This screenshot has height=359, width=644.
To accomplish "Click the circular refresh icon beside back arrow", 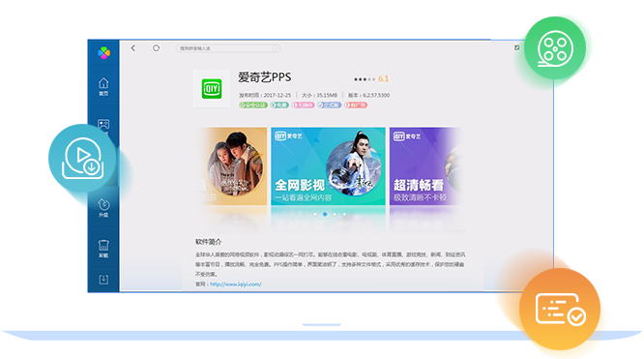I will click(x=156, y=48).
